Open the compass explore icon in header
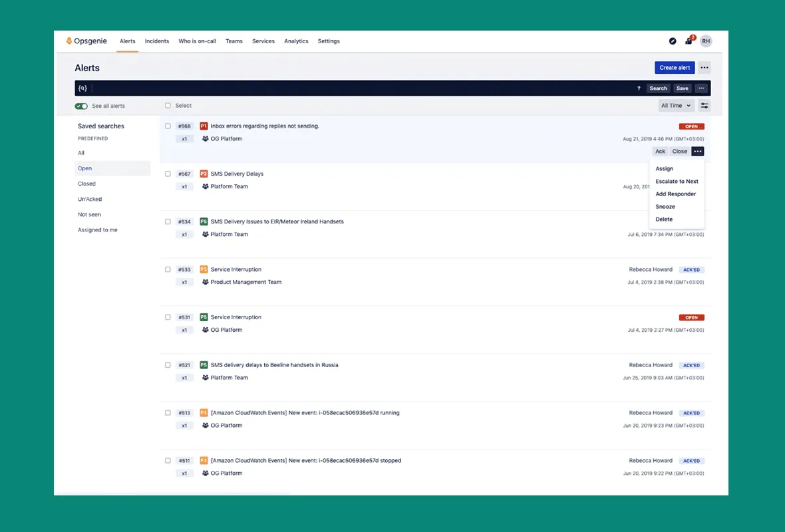Screen dimensions: 785x532 673,41
